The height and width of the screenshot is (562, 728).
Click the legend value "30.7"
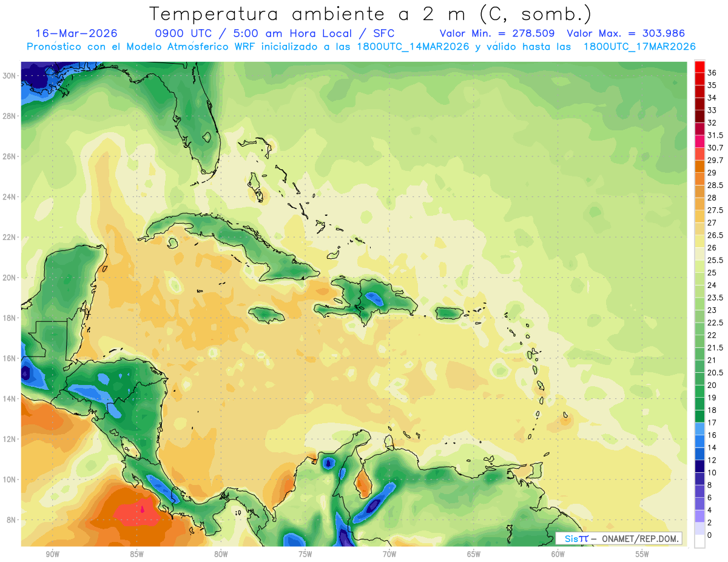pyautogui.click(x=715, y=148)
